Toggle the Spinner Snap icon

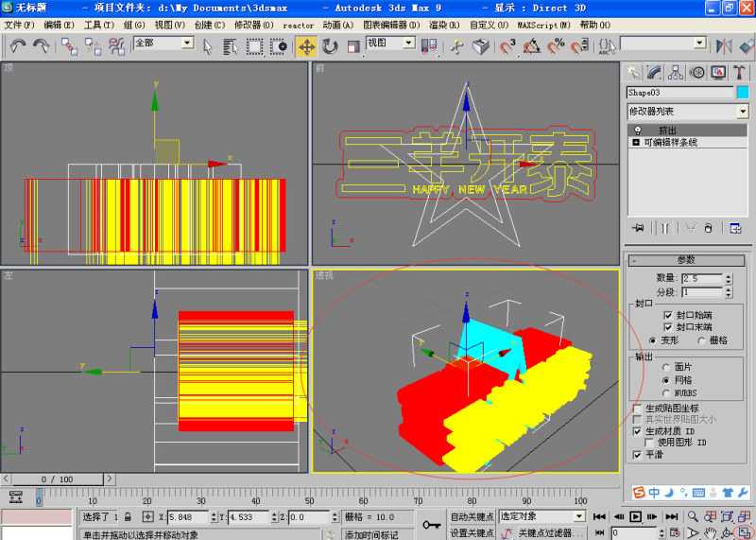(579, 46)
